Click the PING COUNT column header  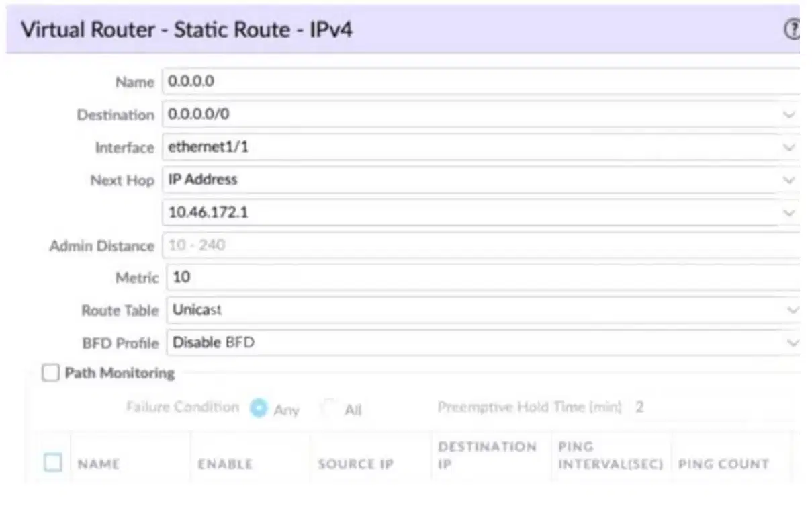pyautogui.click(x=723, y=464)
